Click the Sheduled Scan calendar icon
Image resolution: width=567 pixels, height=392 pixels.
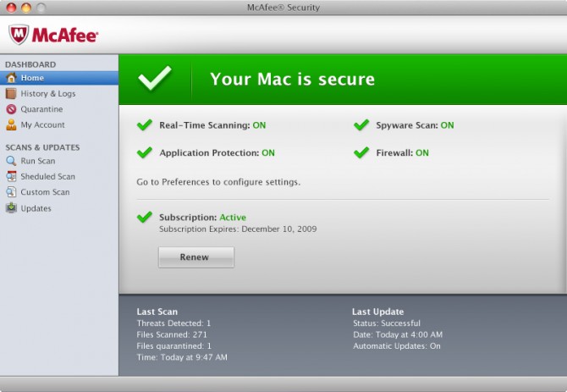11,176
